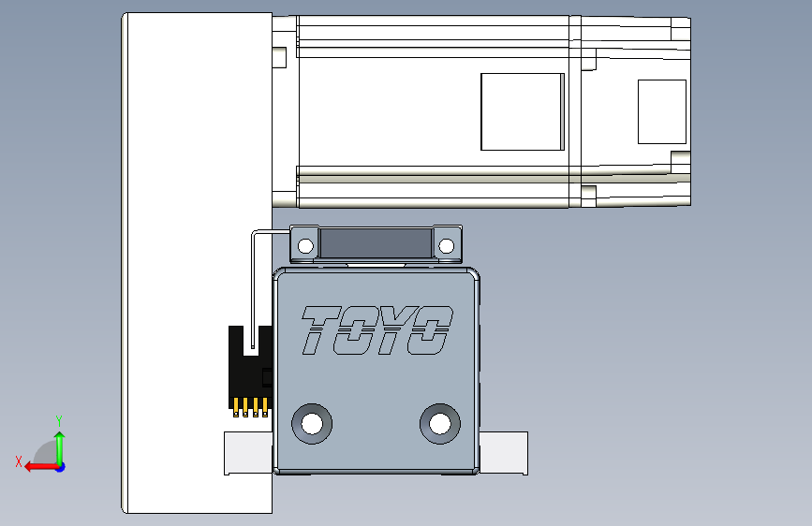Select the tall white plate at the left

(x=197, y=263)
